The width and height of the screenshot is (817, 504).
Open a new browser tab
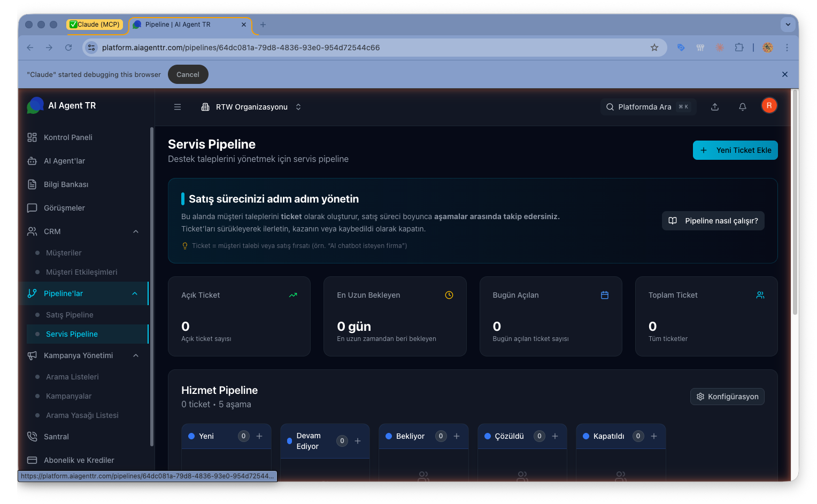[x=263, y=25]
